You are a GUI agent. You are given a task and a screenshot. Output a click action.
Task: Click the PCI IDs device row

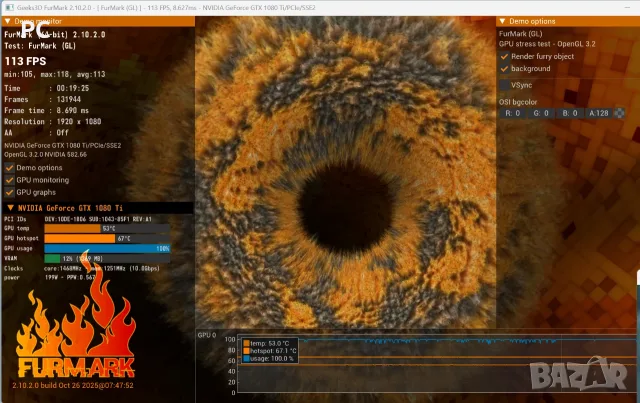pyautogui.click(x=78, y=219)
